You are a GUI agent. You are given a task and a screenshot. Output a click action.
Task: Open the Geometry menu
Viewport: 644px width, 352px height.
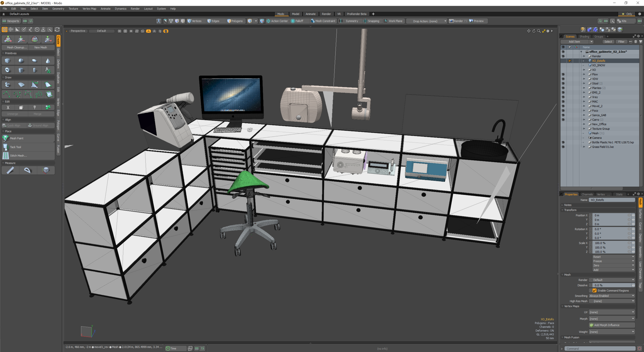click(58, 9)
